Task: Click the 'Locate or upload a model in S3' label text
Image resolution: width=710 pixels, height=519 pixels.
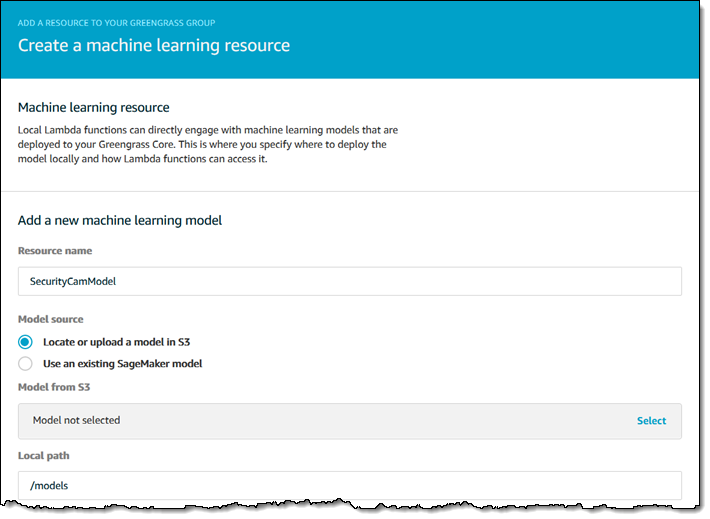Action: coord(117,342)
